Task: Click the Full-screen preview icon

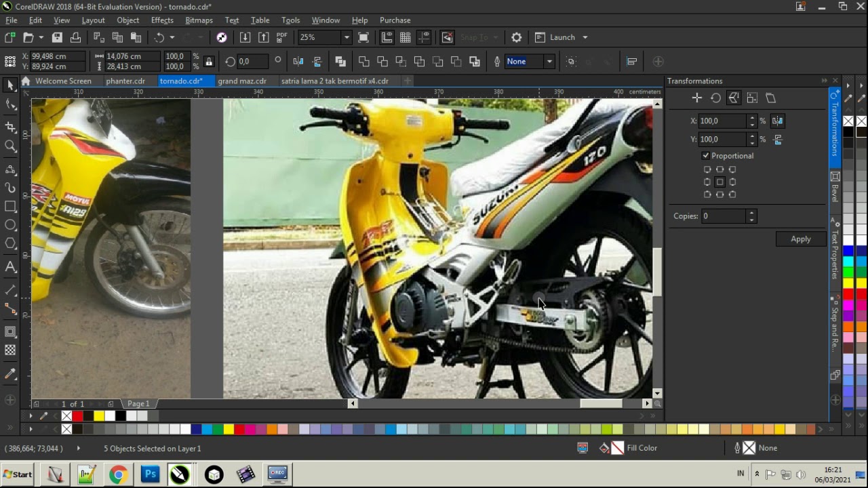Action: (363, 37)
